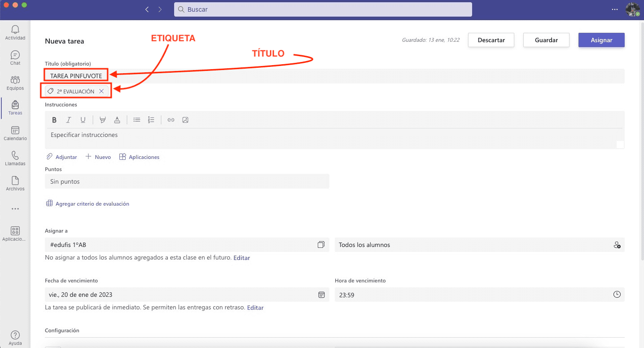Screen dimensions: 644x348
Task: Insert an image in instructions
Action: coord(185,120)
